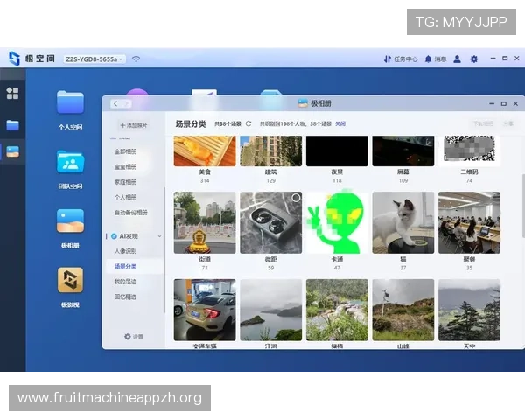
Task: Click the 添加照片 add photo button
Action: coord(134,125)
